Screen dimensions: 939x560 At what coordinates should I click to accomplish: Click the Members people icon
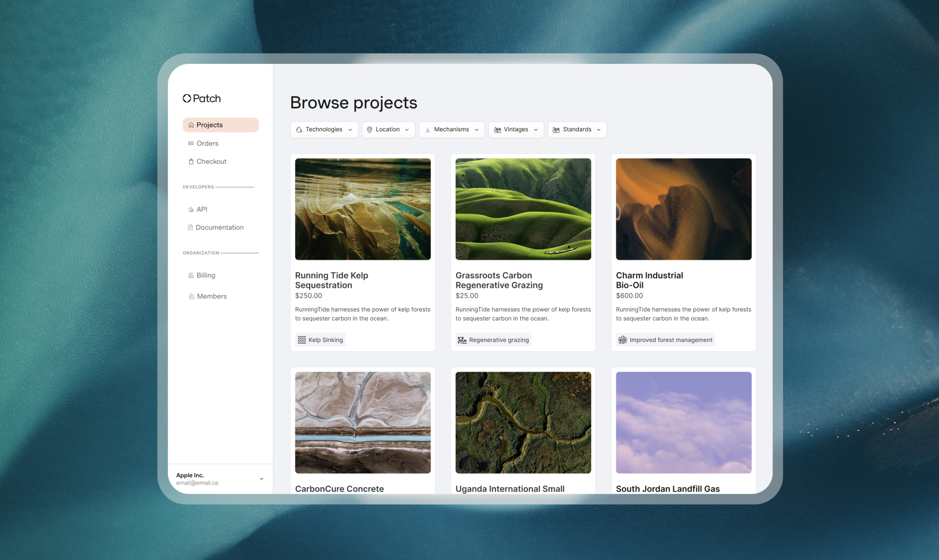pyautogui.click(x=191, y=297)
